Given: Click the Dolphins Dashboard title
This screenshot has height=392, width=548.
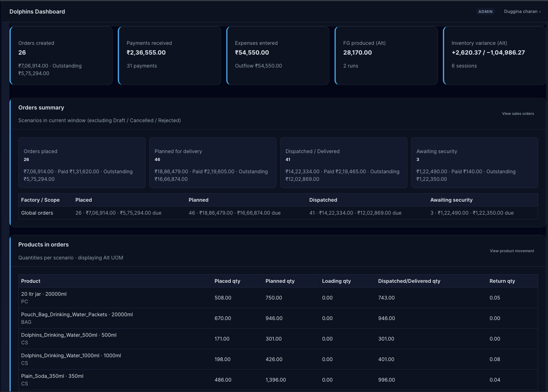Looking at the screenshot, I should 37,11.
